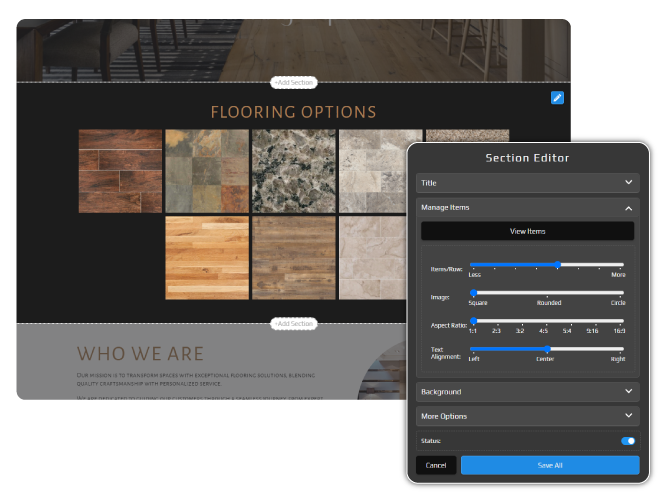Expand the Background section
The height and width of the screenshot is (500, 665).
tap(527, 392)
